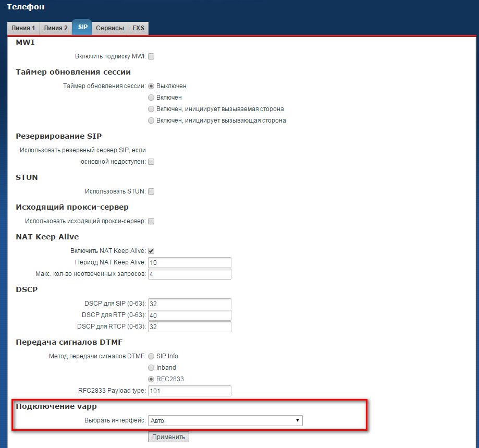This screenshot has width=479, height=448.
Task: Click the DSCP для RTP input field
Action: coord(190,316)
